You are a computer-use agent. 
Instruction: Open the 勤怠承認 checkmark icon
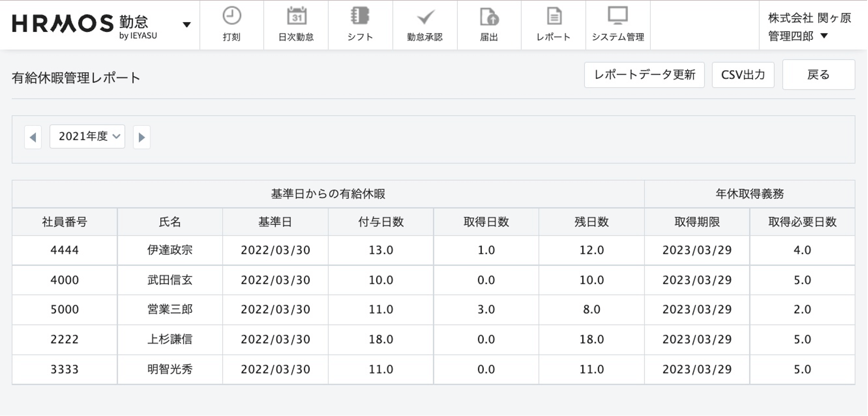coord(425,17)
